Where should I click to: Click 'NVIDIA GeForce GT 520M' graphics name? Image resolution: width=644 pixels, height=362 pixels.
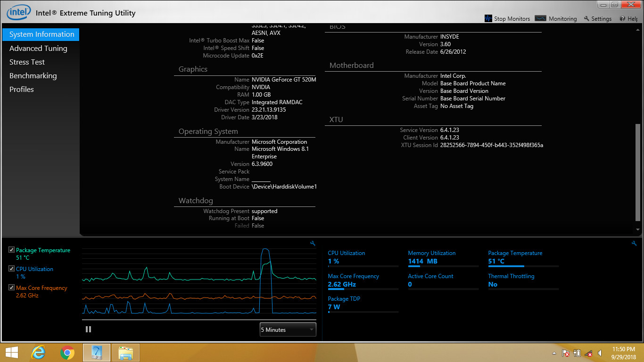pos(284,80)
